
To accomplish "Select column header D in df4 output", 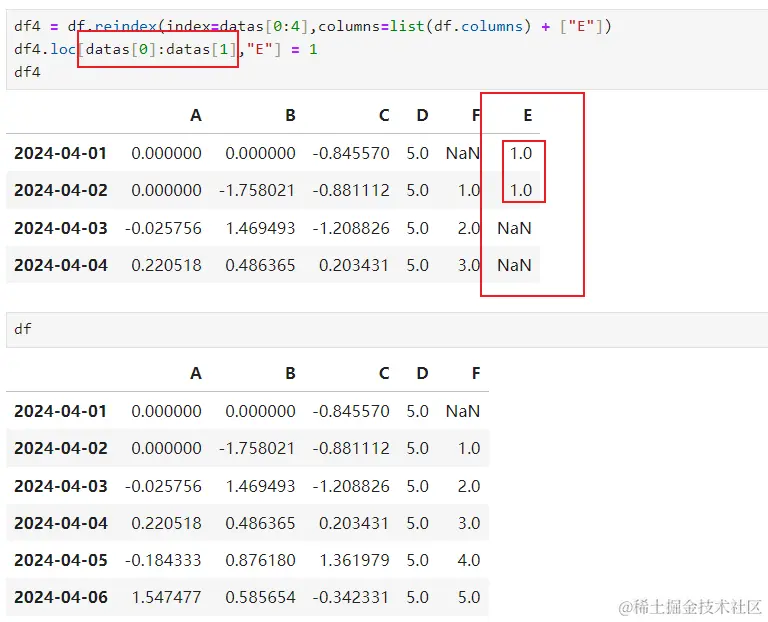I will pyautogui.click(x=422, y=116).
